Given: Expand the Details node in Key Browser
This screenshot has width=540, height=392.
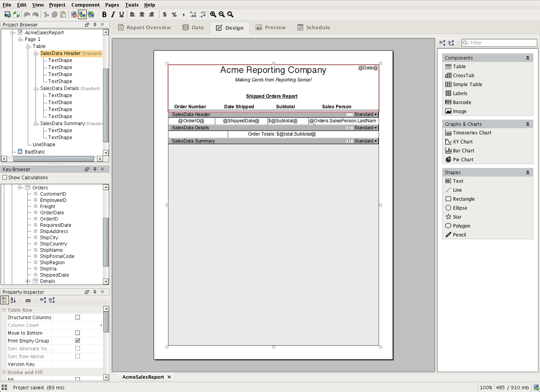Looking at the screenshot, I should point(28,281).
